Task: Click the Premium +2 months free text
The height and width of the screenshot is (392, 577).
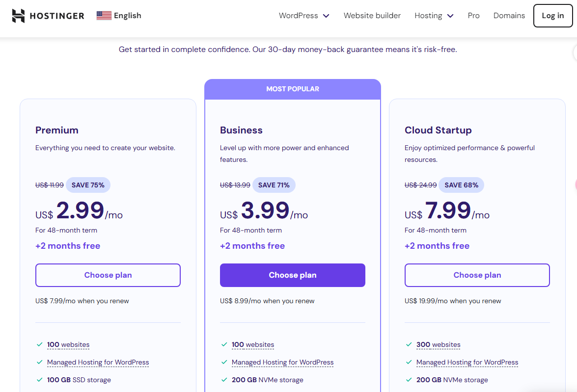Action: point(68,246)
